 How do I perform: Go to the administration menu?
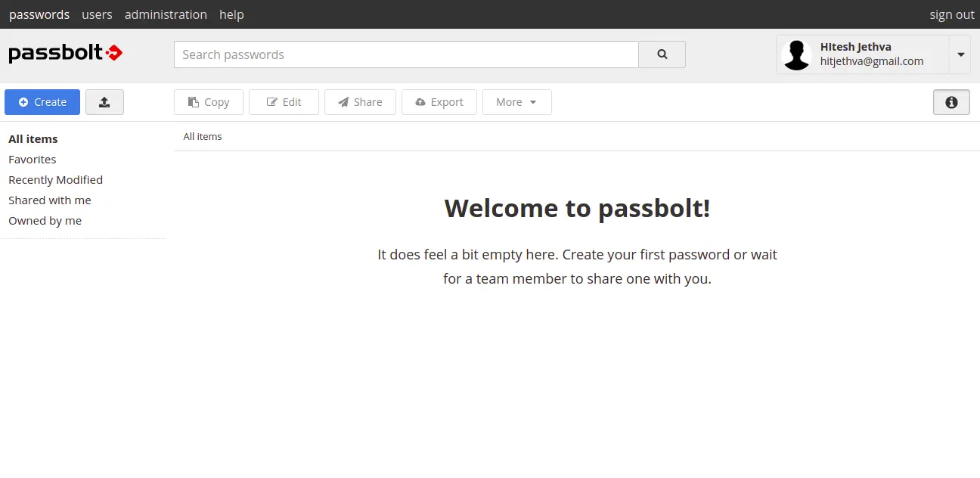166,14
